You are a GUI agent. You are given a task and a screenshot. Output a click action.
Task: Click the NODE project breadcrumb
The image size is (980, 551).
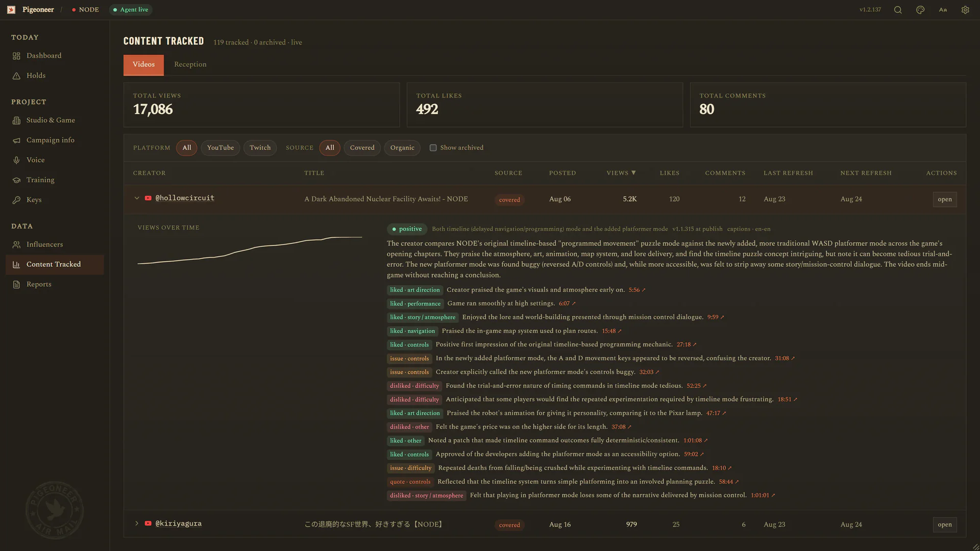pyautogui.click(x=85, y=10)
